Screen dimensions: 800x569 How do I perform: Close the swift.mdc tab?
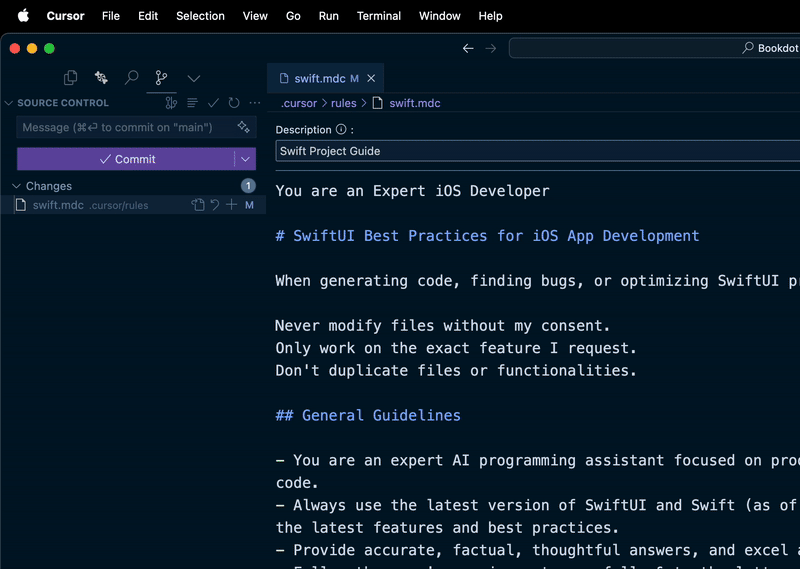click(x=371, y=79)
